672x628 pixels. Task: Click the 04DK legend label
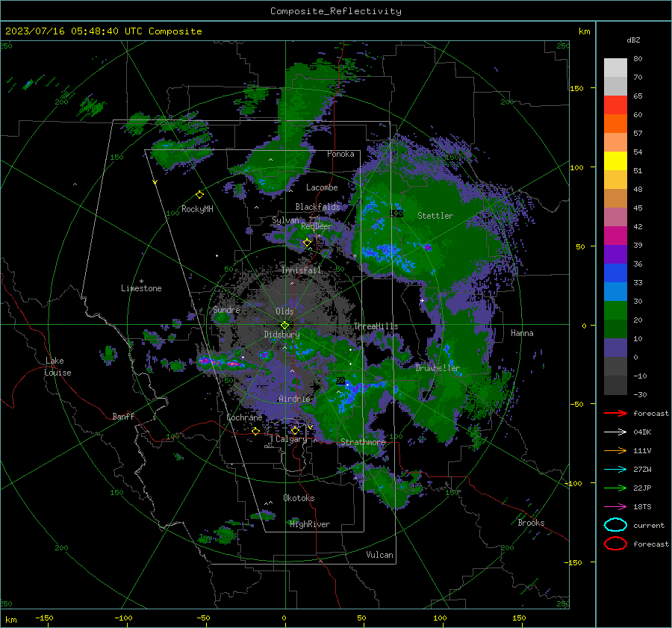642,432
